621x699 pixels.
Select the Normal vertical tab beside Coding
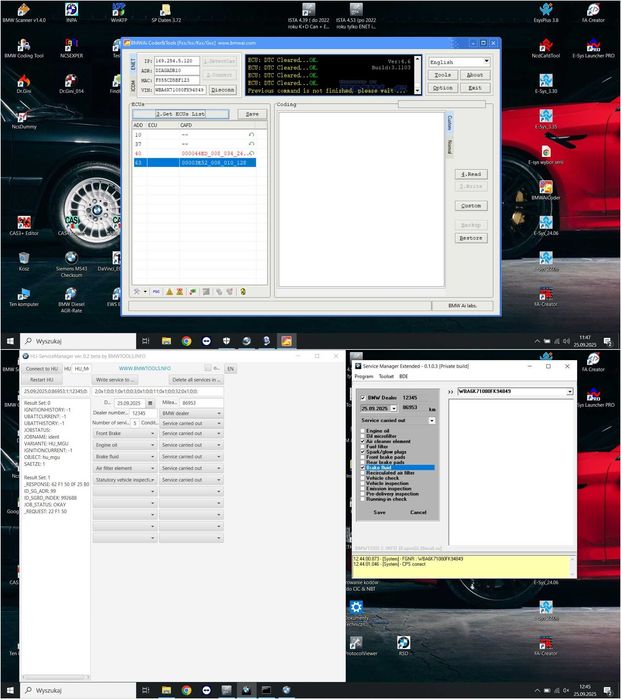coord(450,146)
